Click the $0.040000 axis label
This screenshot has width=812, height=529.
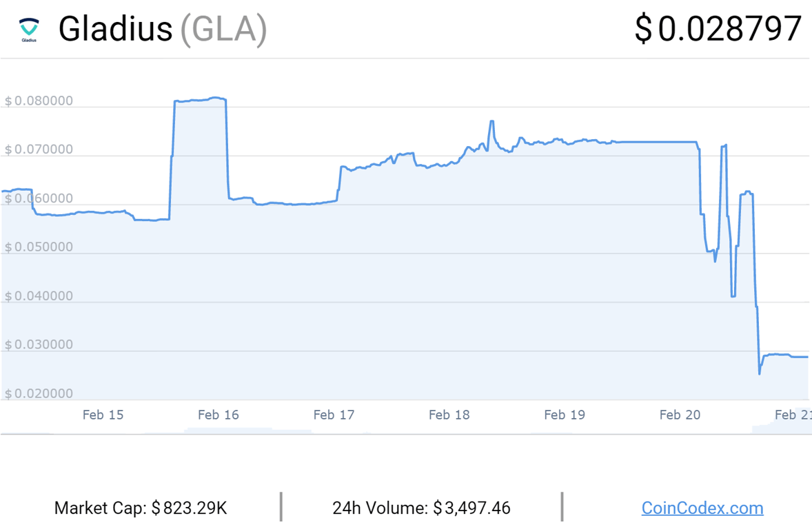(x=39, y=296)
